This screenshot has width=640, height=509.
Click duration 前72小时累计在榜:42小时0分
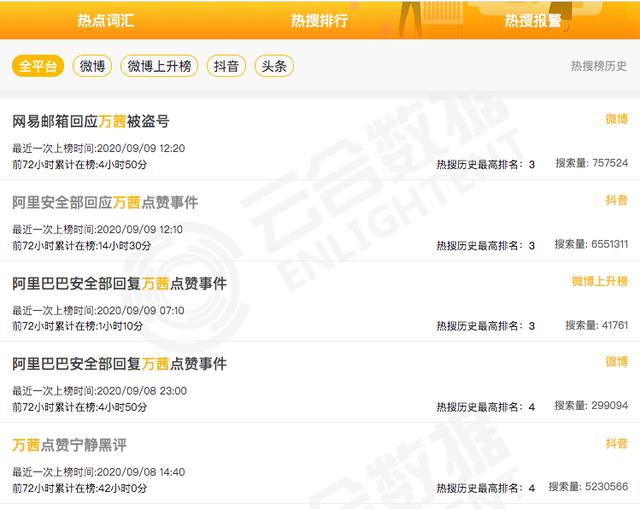coord(80,488)
